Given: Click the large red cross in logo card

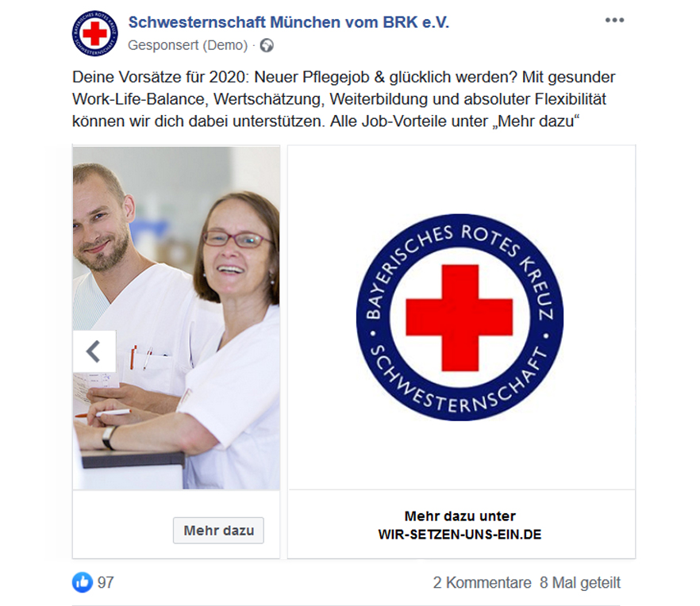Looking at the screenshot, I should point(460,318).
